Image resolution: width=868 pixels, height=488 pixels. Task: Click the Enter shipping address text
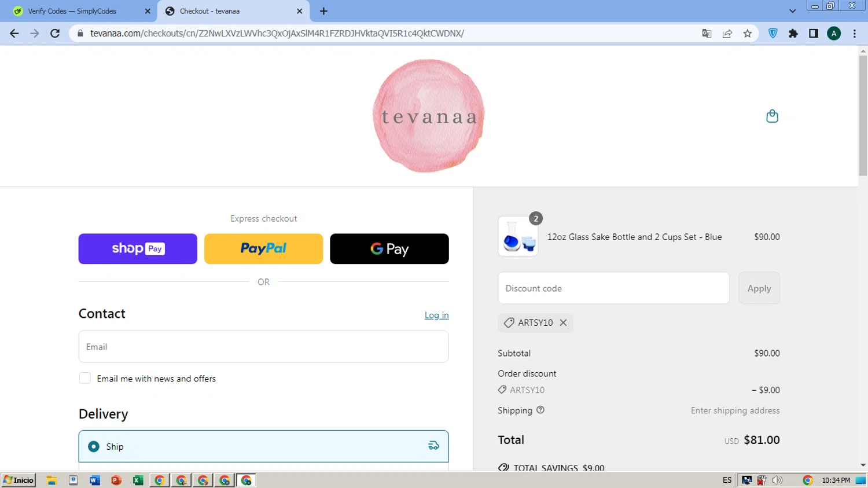point(735,410)
